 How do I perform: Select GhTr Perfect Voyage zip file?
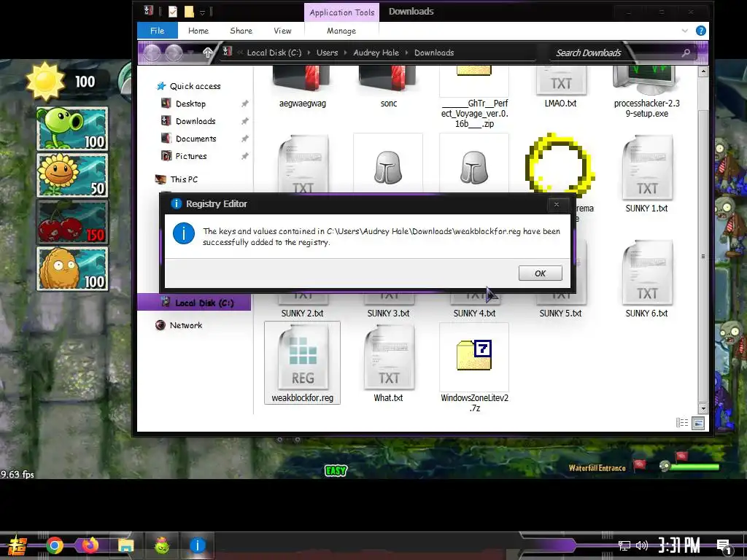[x=474, y=98]
